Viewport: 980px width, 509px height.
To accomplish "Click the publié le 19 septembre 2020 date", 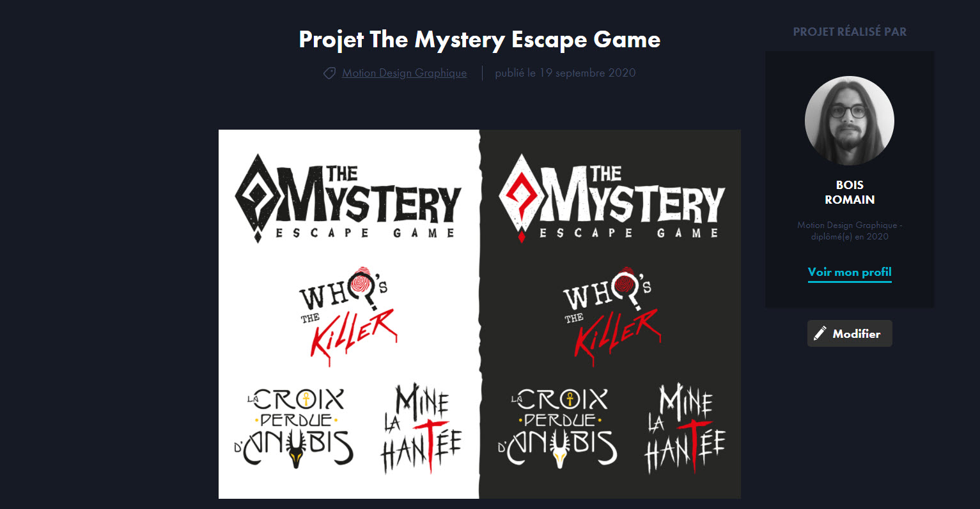I will click(x=565, y=73).
